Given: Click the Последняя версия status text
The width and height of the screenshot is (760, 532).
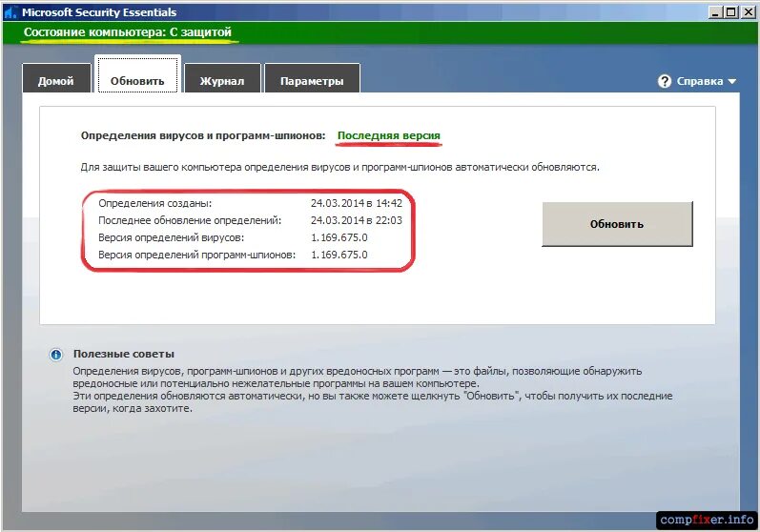Looking at the screenshot, I should [389, 135].
